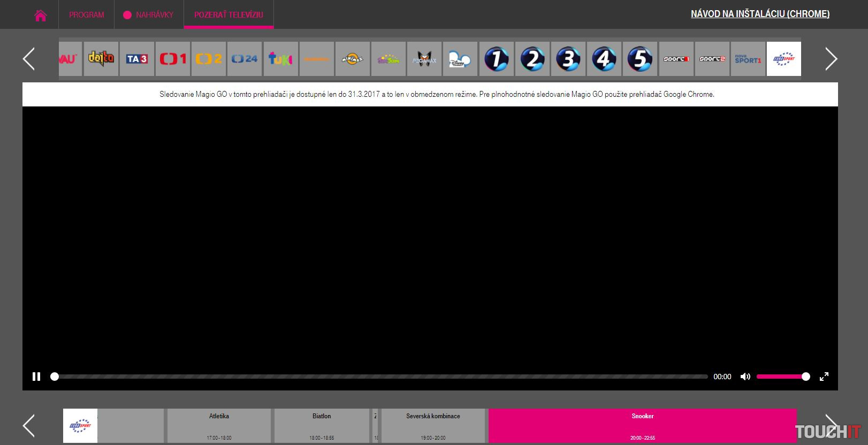
Task: Select the TA3 channel logo
Action: coord(137,59)
